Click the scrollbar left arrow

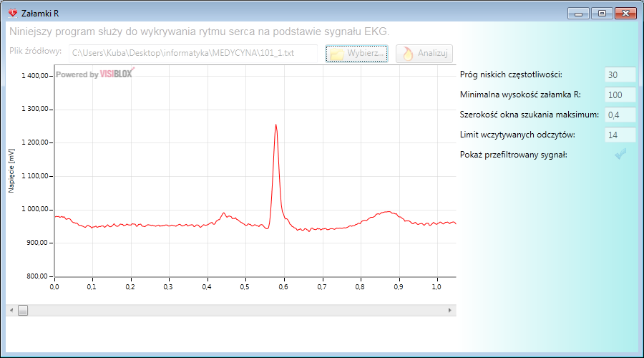pyautogui.click(x=11, y=310)
